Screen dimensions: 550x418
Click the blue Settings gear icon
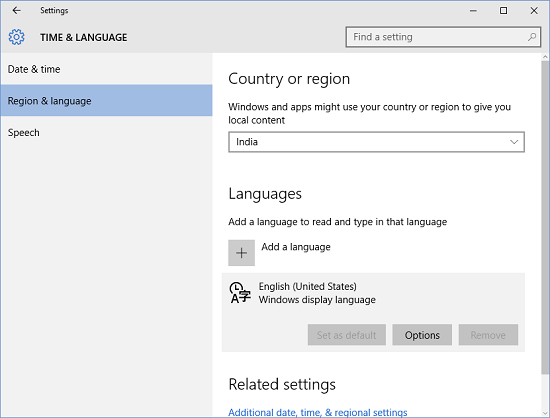[16, 37]
